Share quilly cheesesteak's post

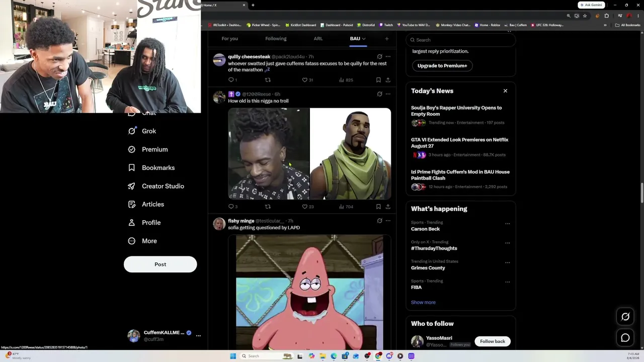(x=388, y=80)
